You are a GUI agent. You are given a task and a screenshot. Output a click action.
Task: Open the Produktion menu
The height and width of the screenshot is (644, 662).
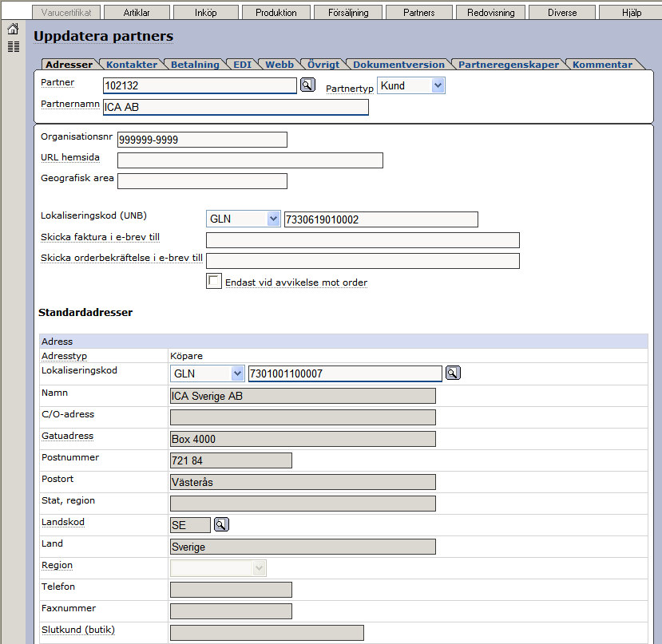(x=276, y=13)
